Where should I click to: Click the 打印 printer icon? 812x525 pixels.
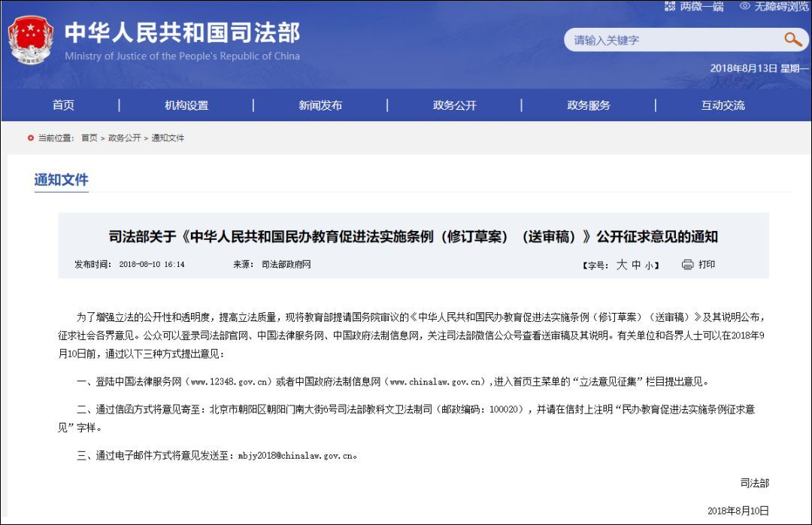686,265
